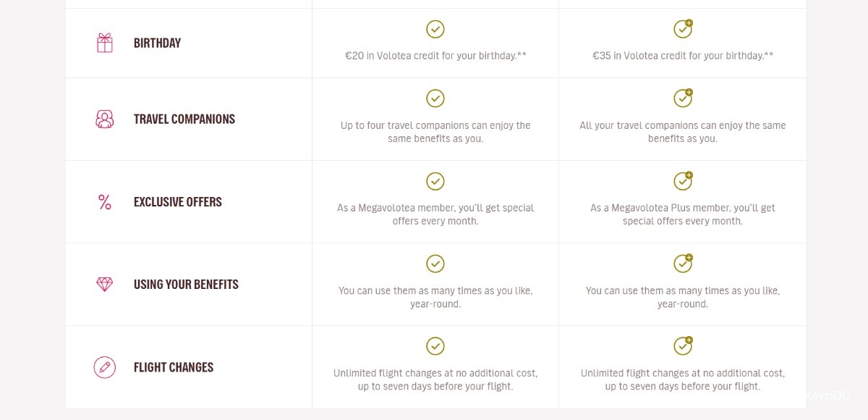The image size is (868, 420).
Task: Click the Travel Companions people icon
Action: tap(105, 119)
